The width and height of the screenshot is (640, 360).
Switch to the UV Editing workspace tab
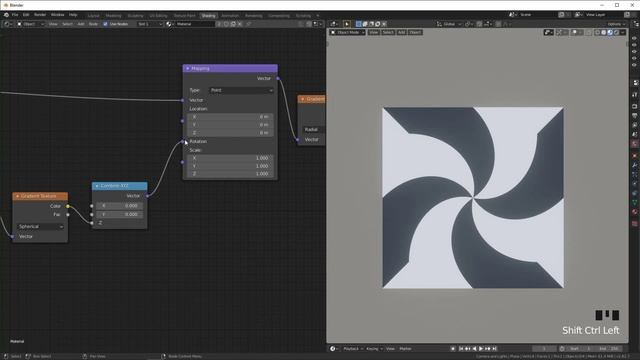(x=158, y=16)
